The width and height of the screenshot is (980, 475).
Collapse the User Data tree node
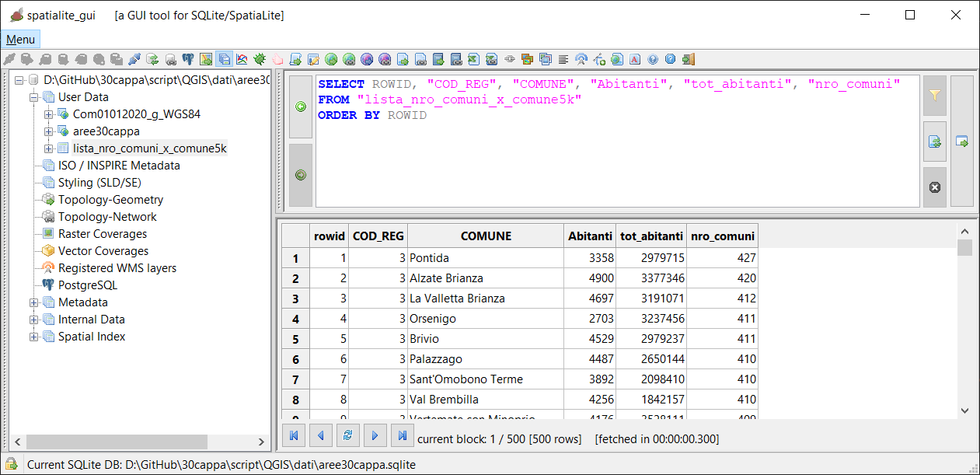(34, 97)
